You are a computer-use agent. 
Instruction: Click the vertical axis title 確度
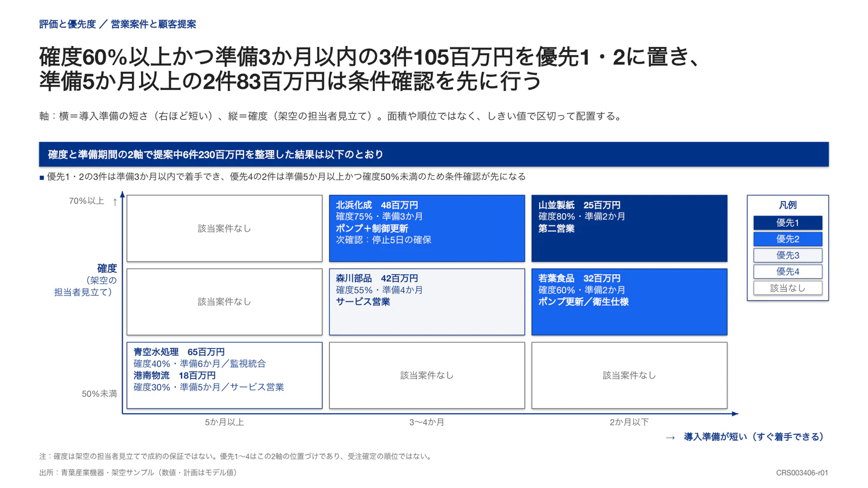[x=107, y=268]
